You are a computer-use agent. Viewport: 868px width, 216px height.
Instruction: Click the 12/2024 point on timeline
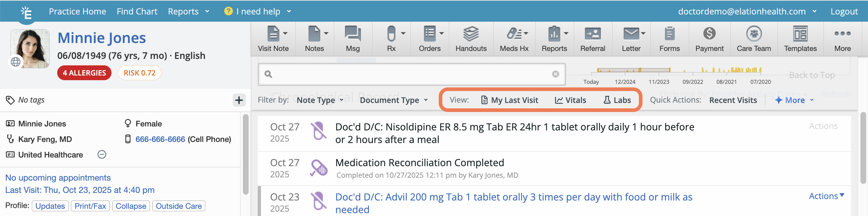click(x=625, y=70)
